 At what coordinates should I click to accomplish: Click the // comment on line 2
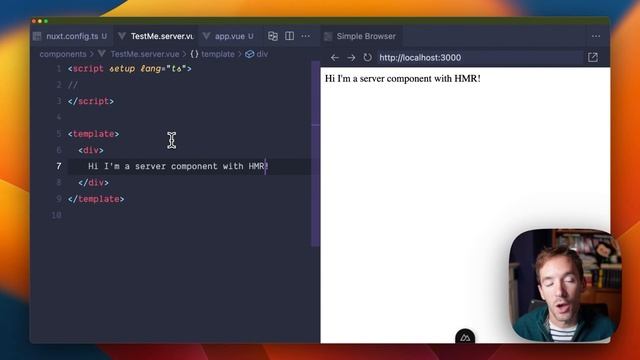point(73,85)
